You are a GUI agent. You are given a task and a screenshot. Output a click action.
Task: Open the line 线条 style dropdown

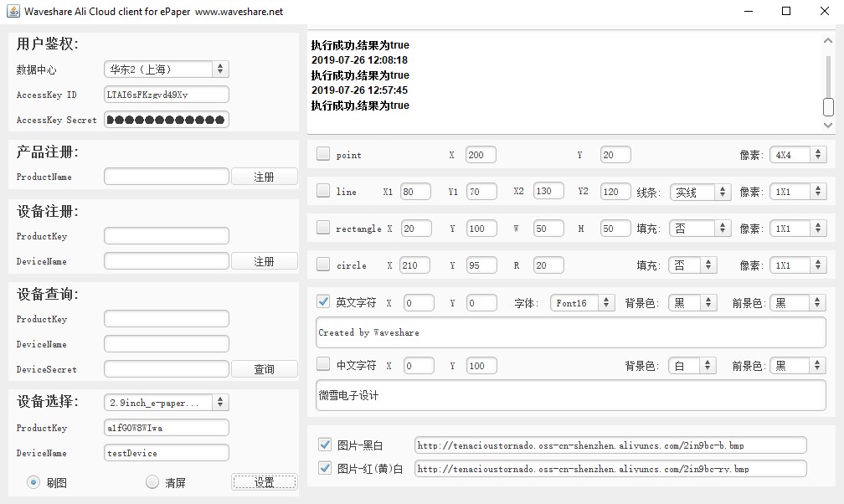(700, 192)
